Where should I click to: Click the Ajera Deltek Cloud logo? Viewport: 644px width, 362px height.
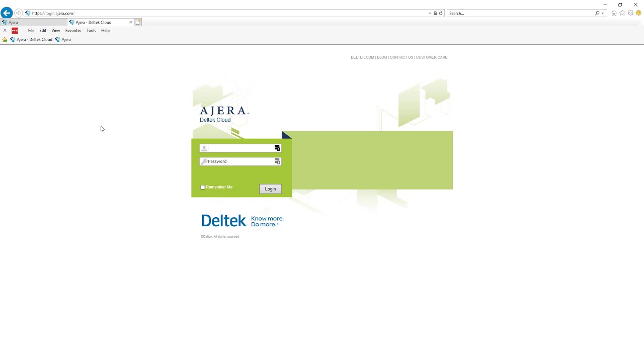(x=224, y=114)
